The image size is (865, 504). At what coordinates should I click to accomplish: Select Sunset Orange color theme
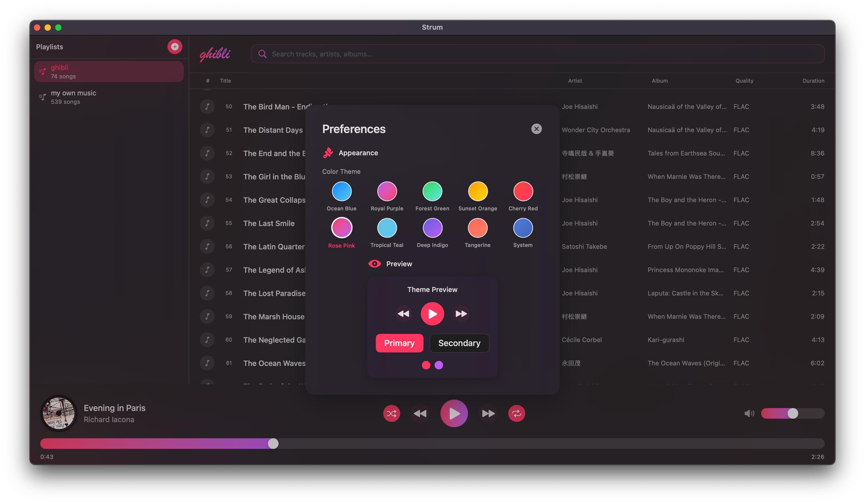coord(478,191)
